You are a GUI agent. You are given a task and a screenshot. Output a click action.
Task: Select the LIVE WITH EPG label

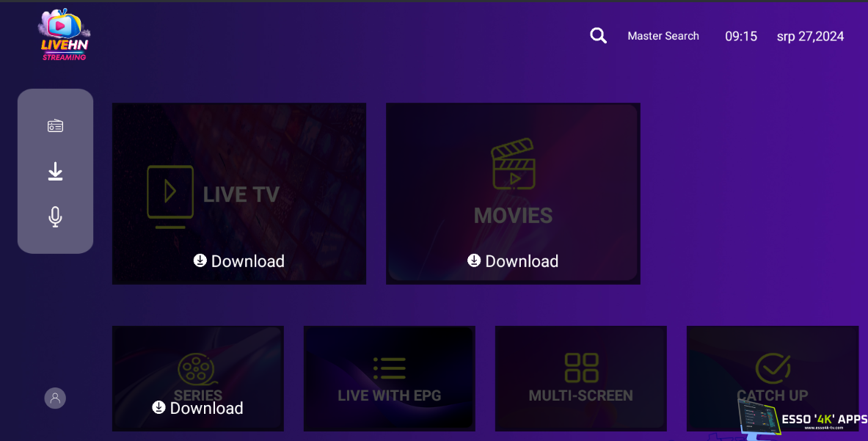click(x=389, y=396)
